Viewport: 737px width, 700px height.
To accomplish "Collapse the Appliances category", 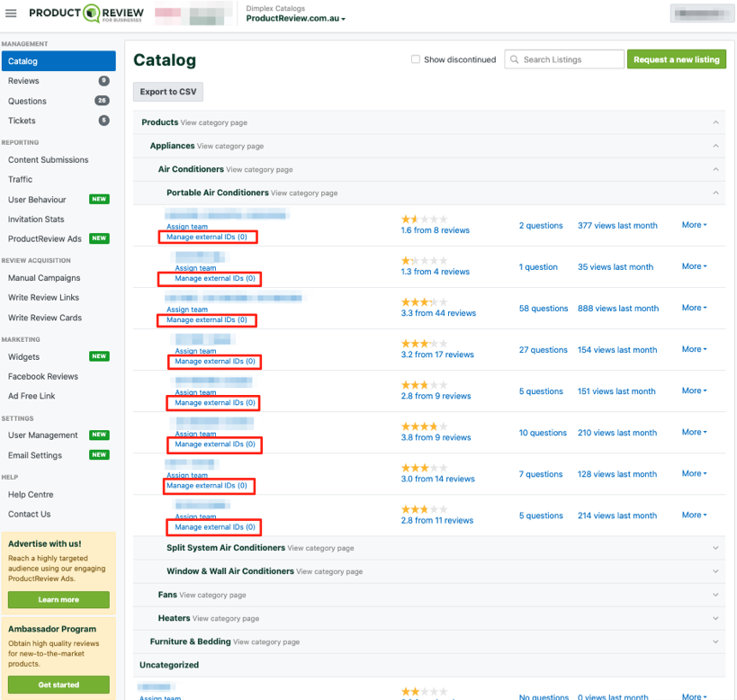I will 715,146.
